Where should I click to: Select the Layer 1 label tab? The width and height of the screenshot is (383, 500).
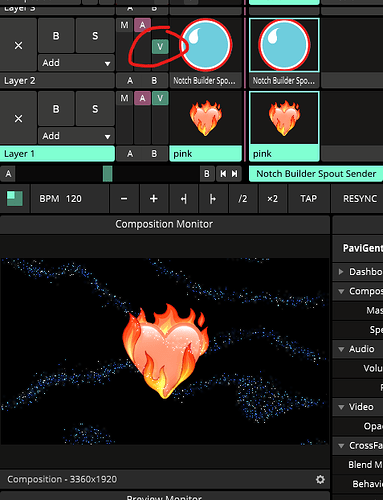(x=57, y=154)
